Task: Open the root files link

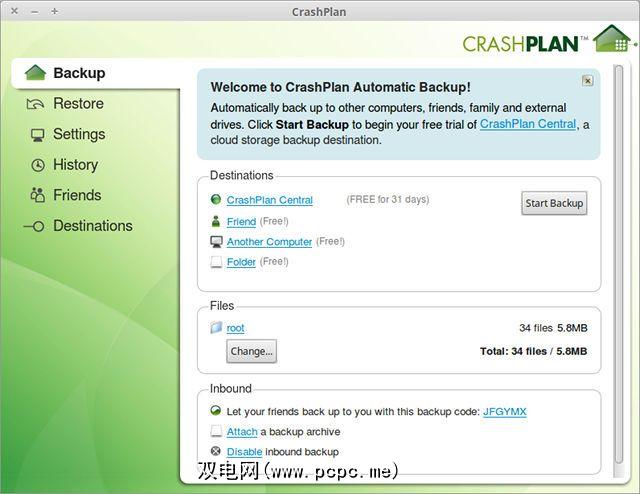Action: [236, 328]
